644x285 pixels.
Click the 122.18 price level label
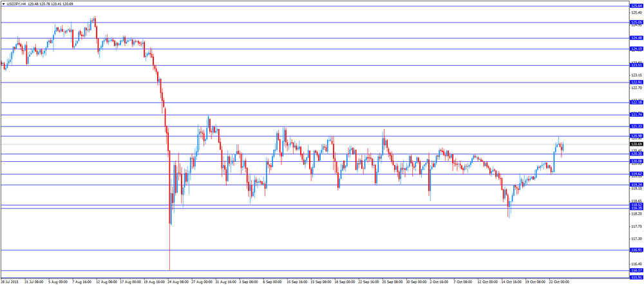point(637,103)
